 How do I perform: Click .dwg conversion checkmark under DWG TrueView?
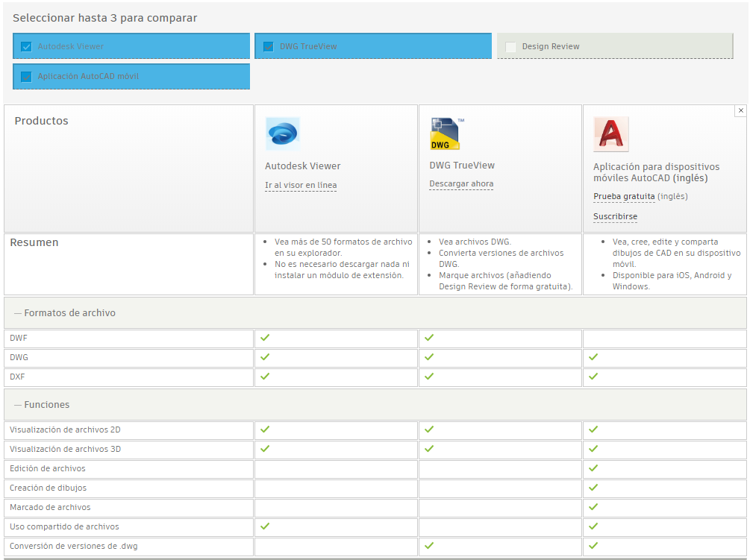(x=429, y=545)
